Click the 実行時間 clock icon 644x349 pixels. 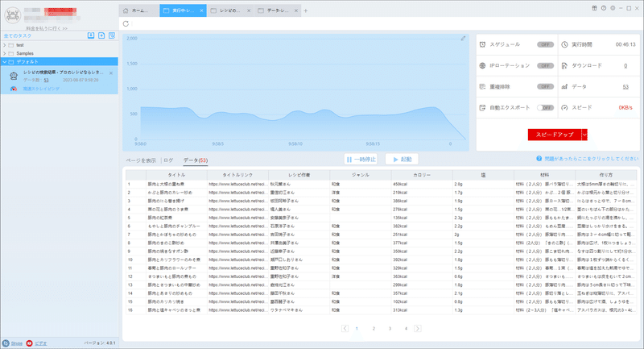pyautogui.click(x=565, y=44)
